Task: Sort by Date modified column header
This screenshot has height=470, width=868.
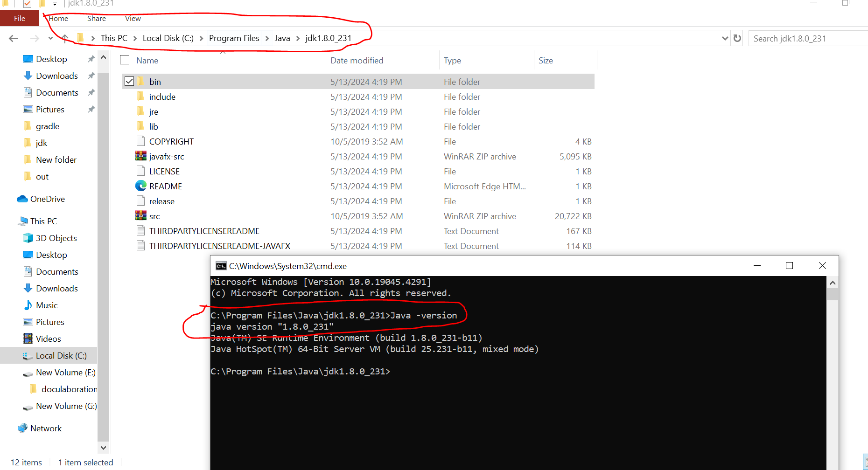Action: [x=357, y=60]
